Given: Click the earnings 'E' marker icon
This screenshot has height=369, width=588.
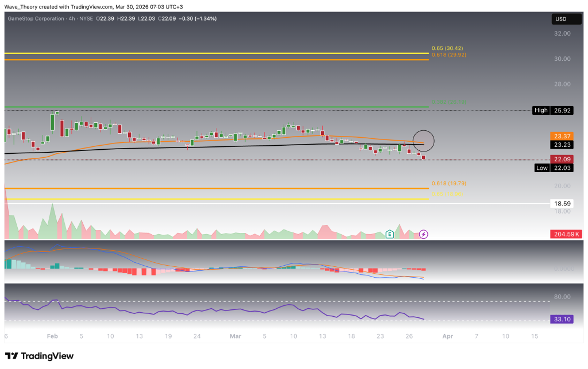Looking at the screenshot, I should click(390, 234).
